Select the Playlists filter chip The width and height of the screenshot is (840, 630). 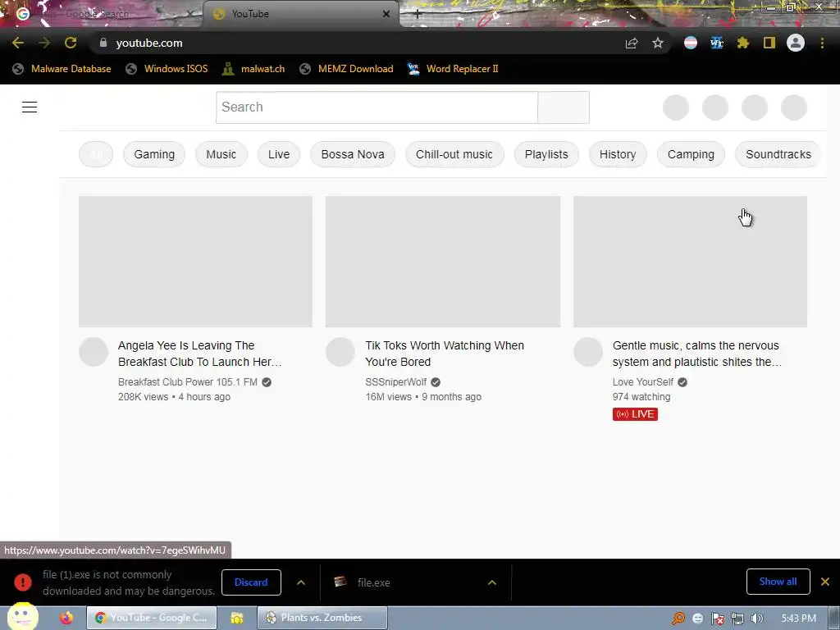tap(546, 154)
